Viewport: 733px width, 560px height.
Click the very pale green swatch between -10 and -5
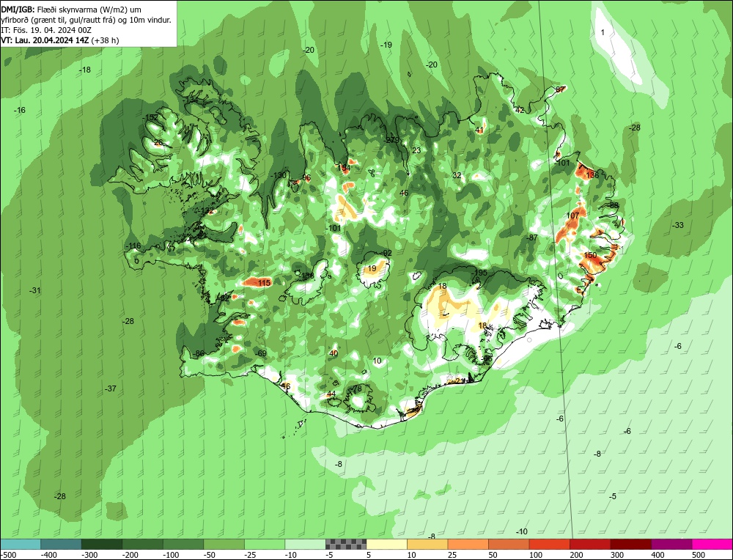tap(305, 544)
